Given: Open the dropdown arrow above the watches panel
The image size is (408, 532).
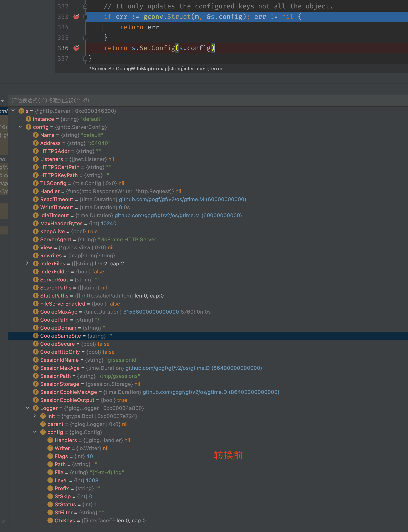Looking at the screenshot, I should click(2, 100).
